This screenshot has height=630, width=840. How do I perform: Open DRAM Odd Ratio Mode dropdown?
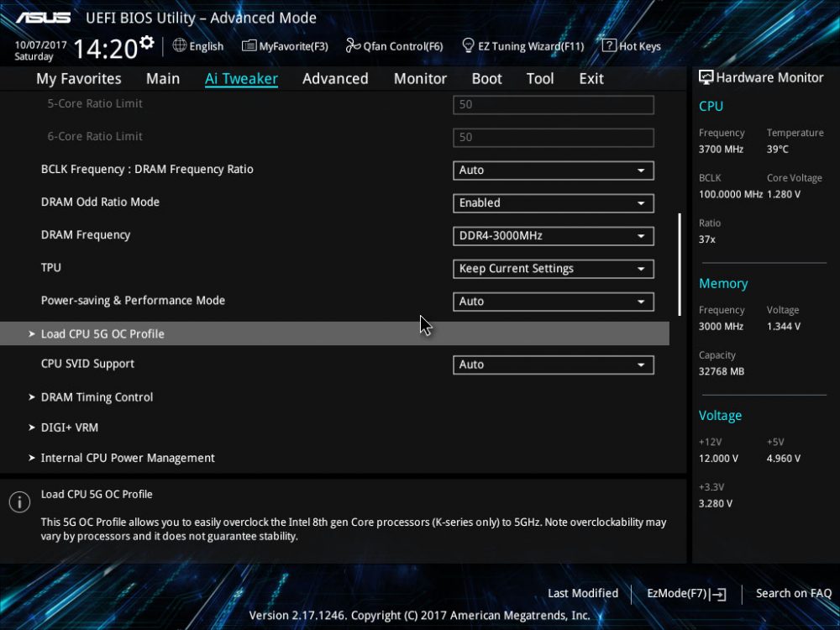click(554, 203)
